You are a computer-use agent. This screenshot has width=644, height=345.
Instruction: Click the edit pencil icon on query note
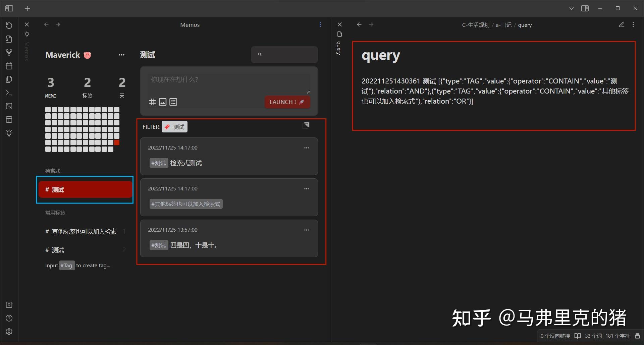pos(622,24)
